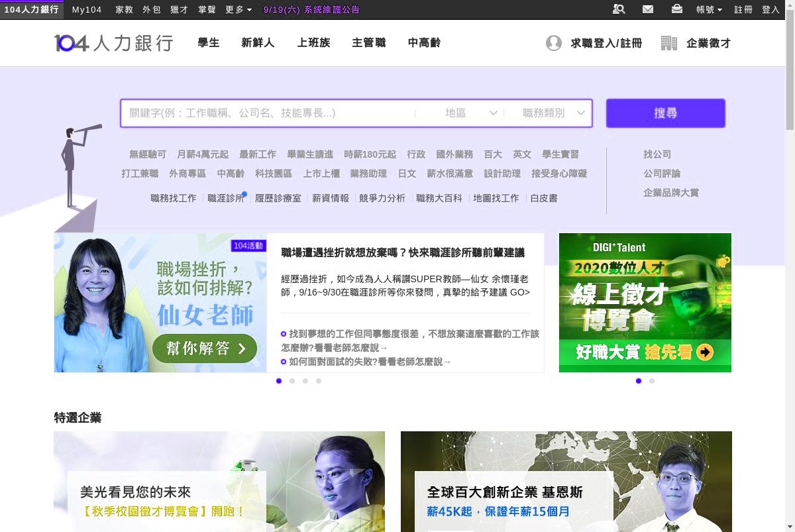
Task: Click the 打工兼職 quick tag
Action: [x=140, y=174]
